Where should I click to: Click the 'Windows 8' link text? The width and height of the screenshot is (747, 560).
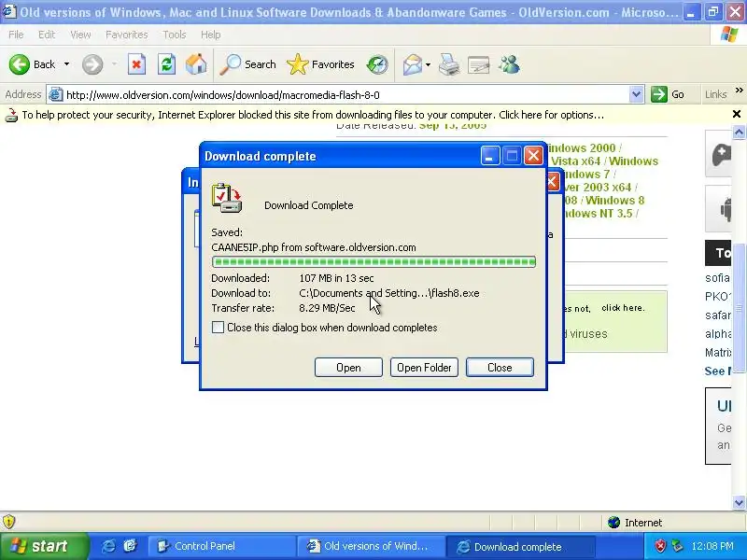point(615,200)
